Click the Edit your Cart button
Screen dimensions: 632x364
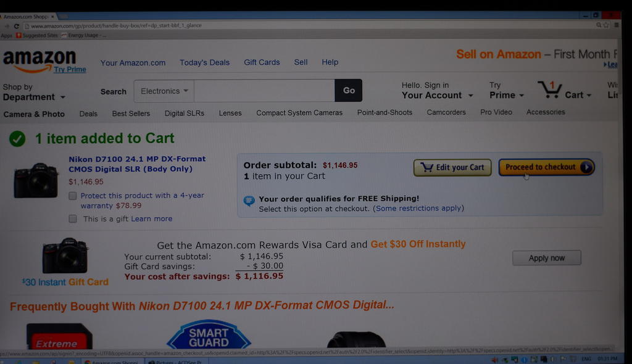[x=452, y=167]
